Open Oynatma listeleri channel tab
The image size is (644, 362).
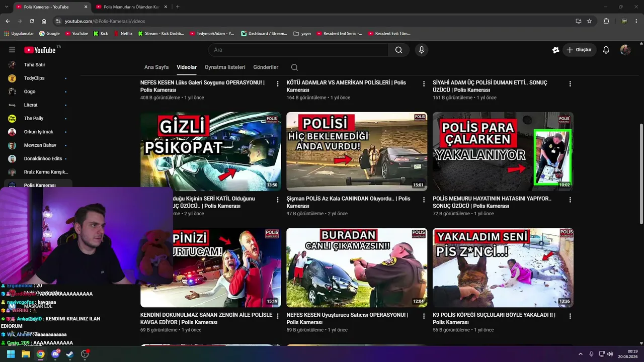(x=225, y=67)
